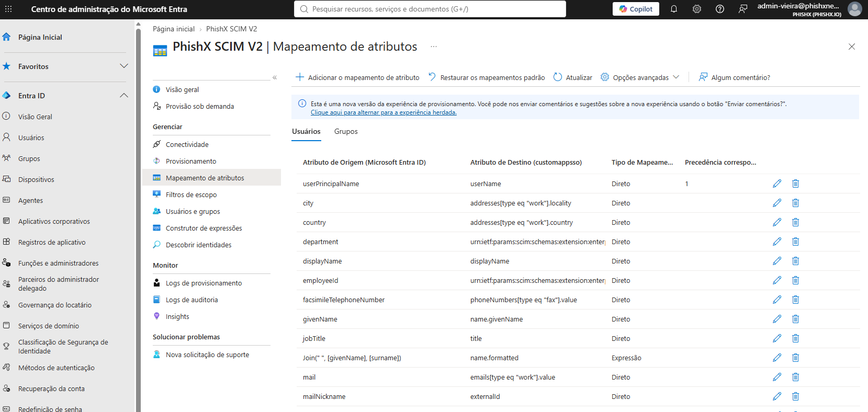Click Adicionar o mapeamento de atributo
868x412 pixels.
tap(357, 77)
